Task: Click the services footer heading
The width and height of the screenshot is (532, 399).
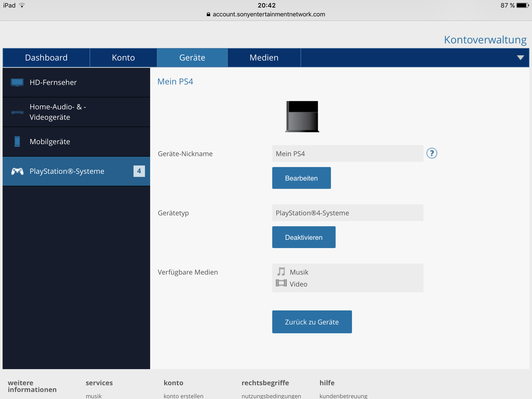Action: click(x=99, y=383)
